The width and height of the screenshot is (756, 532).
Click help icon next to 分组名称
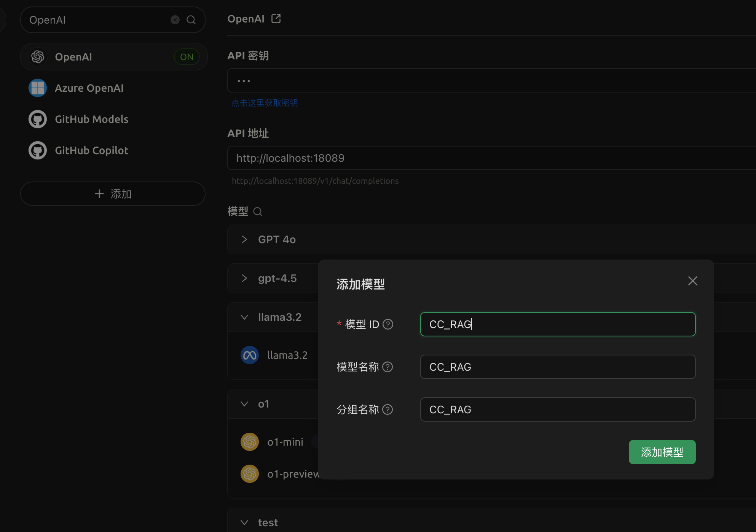coord(388,409)
